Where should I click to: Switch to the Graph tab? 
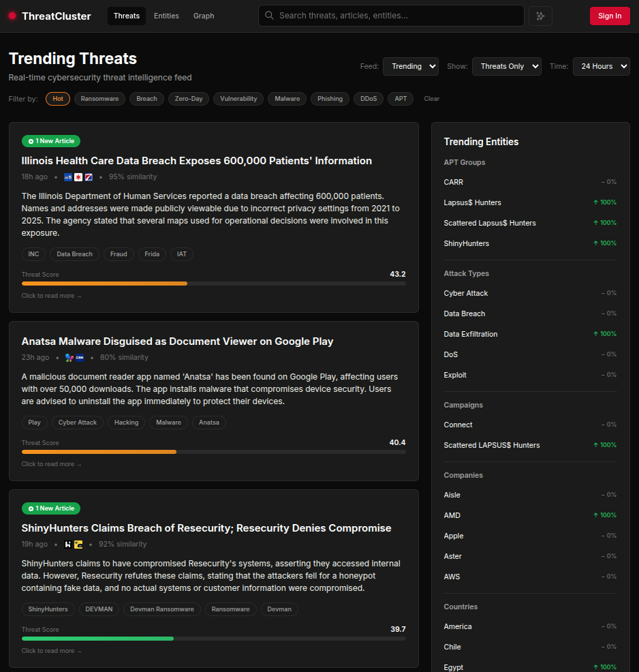[x=204, y=16]
